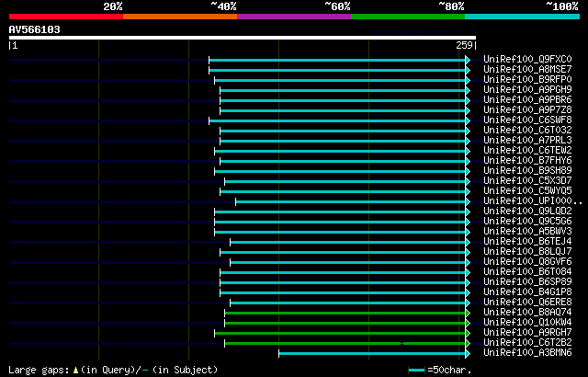Click the cyan alignment bar for UPI000.. hit
The image size is (588, 377).
click(351, 201)
